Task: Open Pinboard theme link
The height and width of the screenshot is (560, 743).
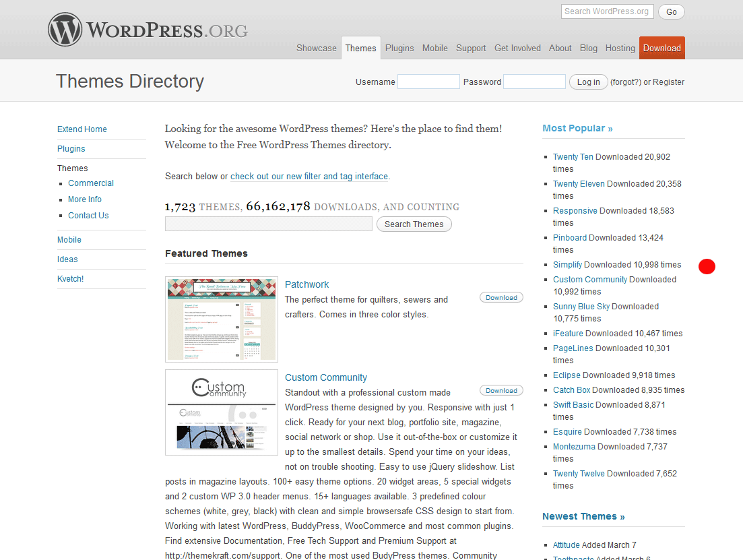Action: point(570,238)
